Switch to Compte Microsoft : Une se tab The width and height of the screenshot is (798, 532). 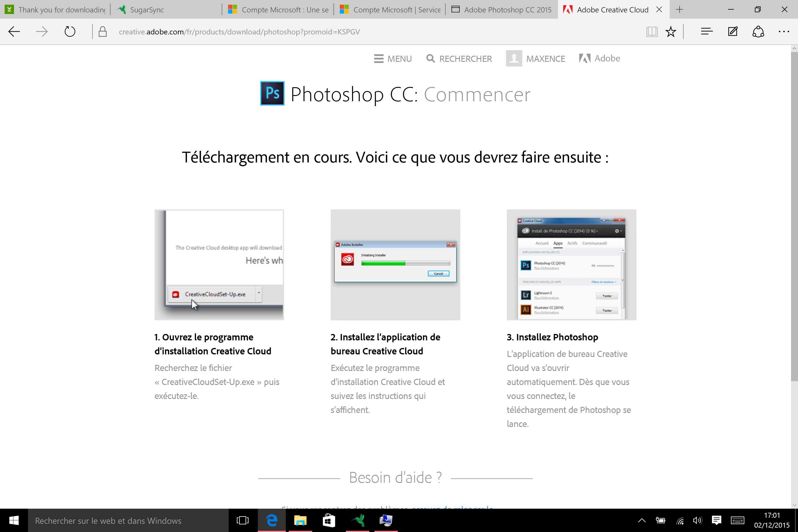(x=278, y=10)
